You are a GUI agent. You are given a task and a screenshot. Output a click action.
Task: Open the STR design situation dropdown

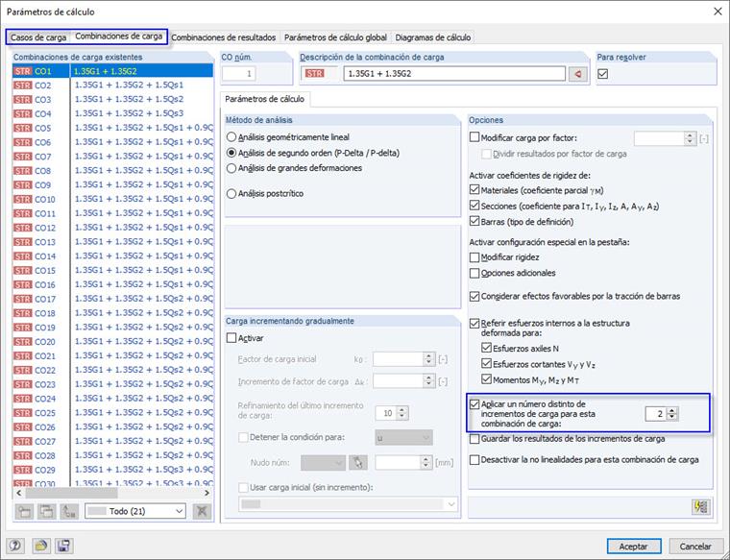coord(319,74)
